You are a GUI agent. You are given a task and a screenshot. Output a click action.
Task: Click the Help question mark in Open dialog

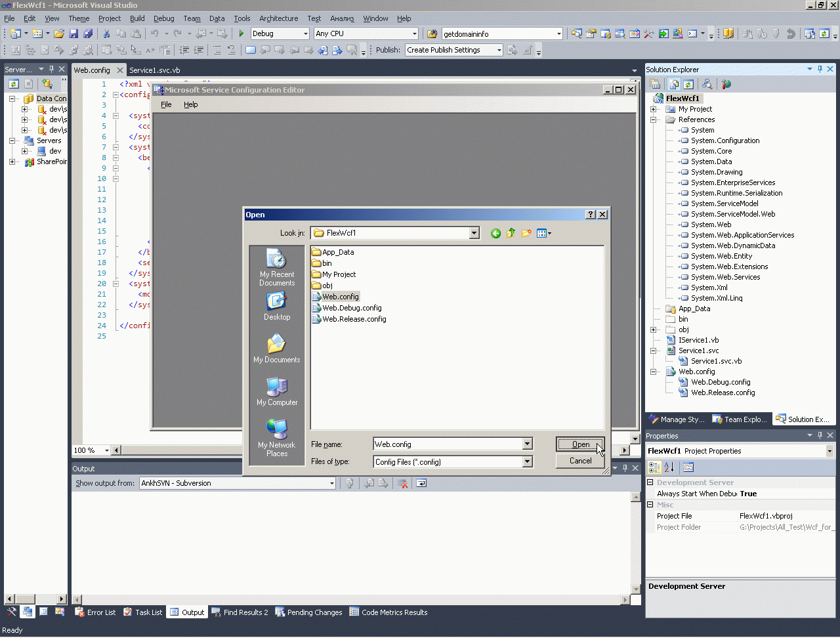(591, 215)
